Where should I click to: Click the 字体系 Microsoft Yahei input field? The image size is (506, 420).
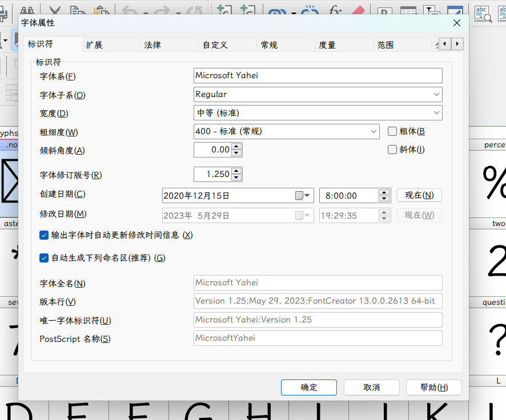318,76
